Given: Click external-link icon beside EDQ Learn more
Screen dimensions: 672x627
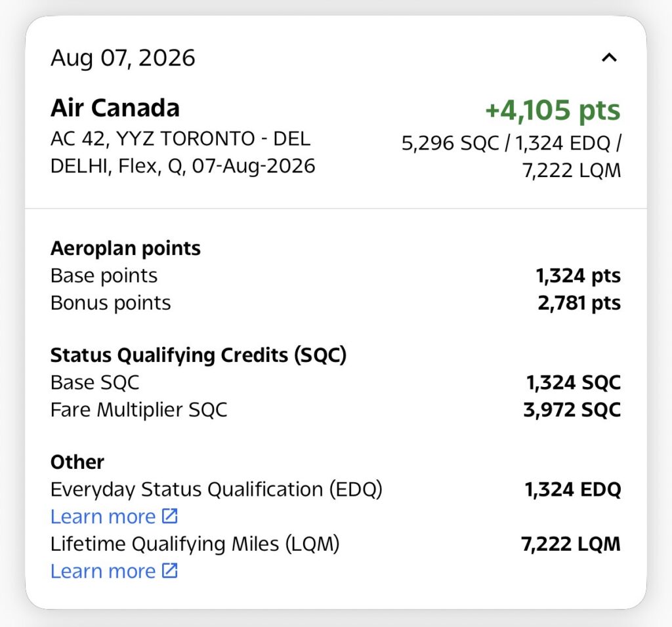Looking at the screenshot, I should click(x=170, y=516).
